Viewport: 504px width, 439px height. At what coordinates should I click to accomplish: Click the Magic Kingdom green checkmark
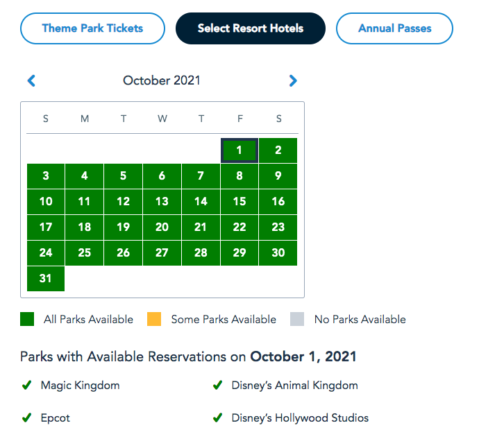[27, 385]
